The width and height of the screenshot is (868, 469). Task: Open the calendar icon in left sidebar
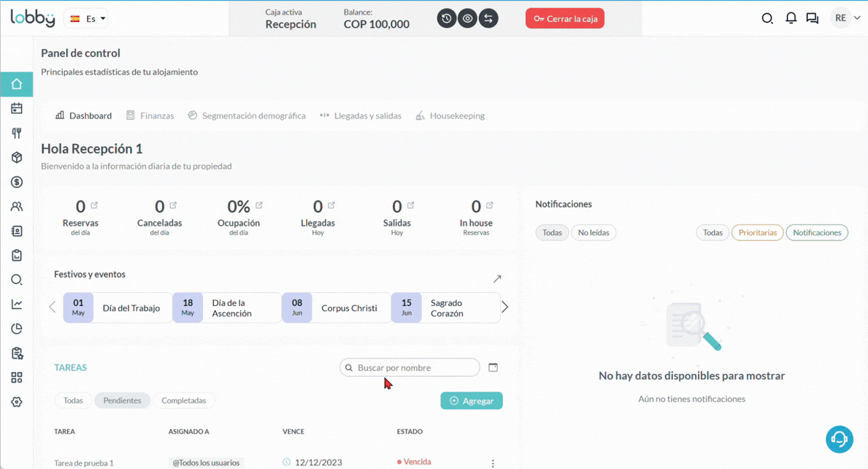tap(17, 109)
